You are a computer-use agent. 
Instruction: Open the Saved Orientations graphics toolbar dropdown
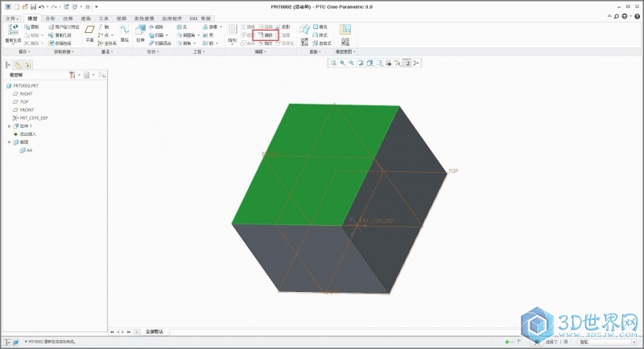[x=379, y=63]
